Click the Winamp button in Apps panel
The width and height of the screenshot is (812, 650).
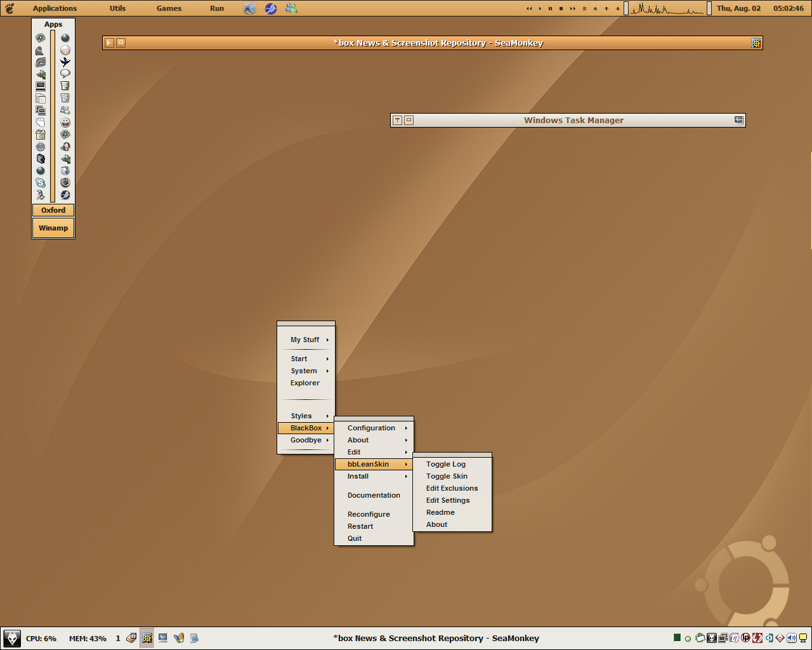[53, 228]
